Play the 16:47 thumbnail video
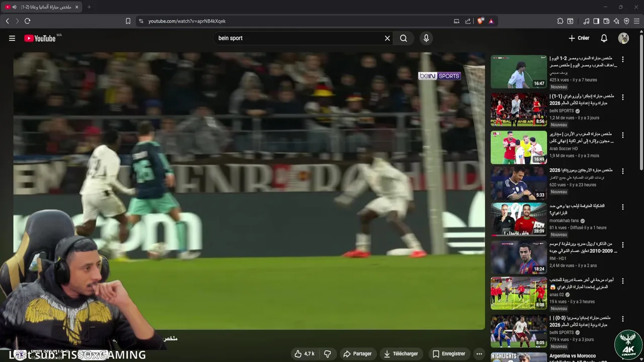Viewport: 644px width, 362px height. (x=519, y=71)
